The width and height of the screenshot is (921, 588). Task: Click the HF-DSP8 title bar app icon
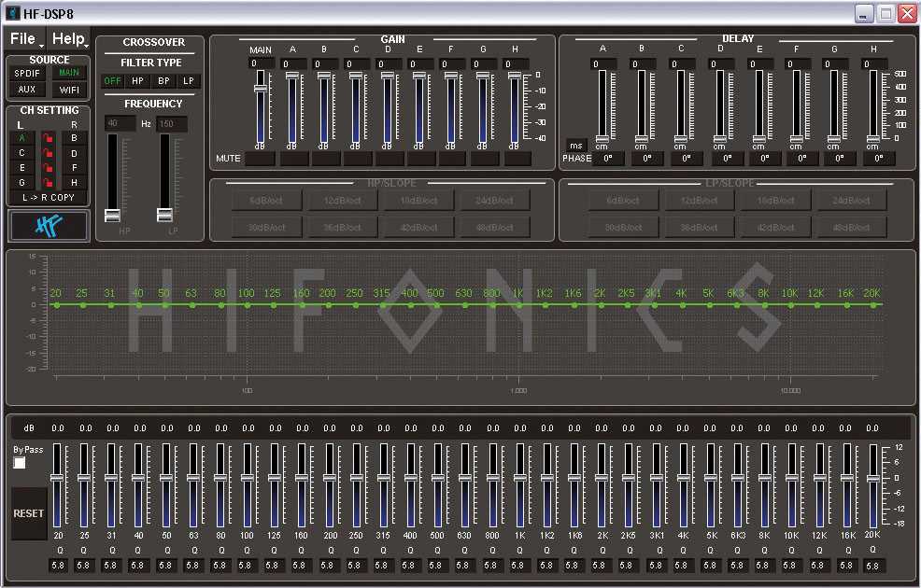pos(12,13)
